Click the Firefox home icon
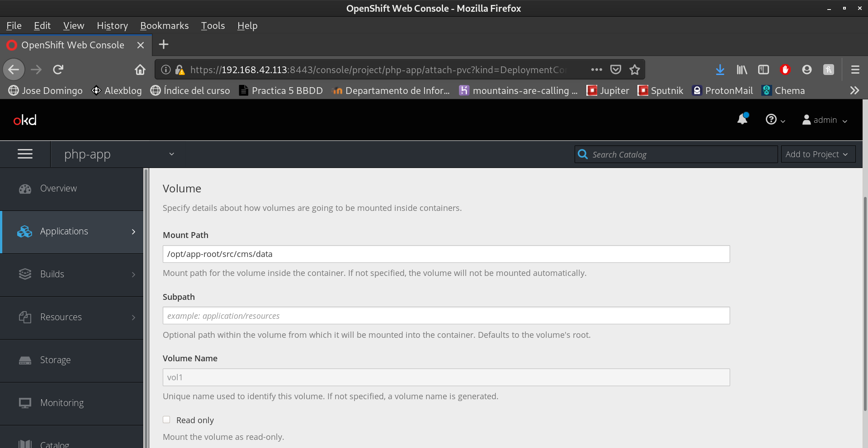The image size is (868, 448). point(140,70)
